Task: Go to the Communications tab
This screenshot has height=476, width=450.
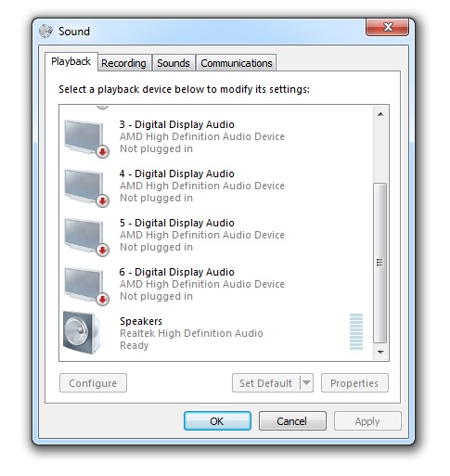Action: pos(237,63)
